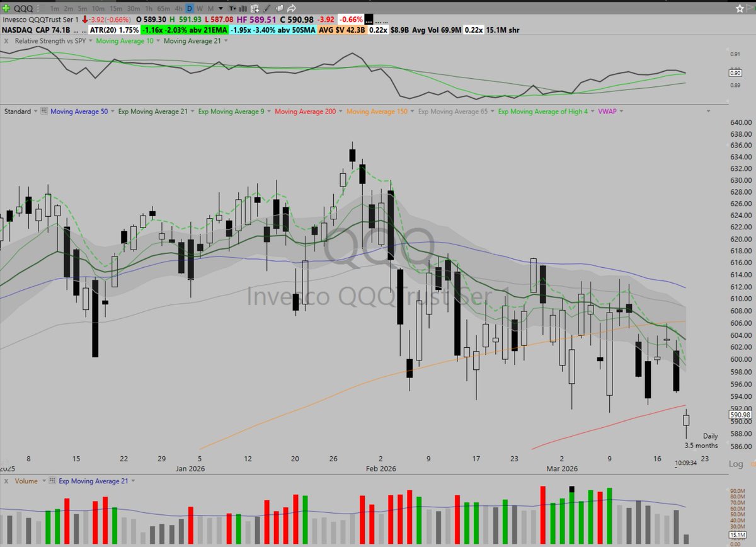
Task: Open the vertical dots menu beside QQQ
Action: (x=38, y=8)
